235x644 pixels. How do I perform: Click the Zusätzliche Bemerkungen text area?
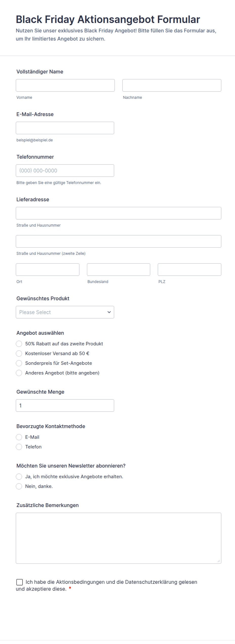point(118,538)
